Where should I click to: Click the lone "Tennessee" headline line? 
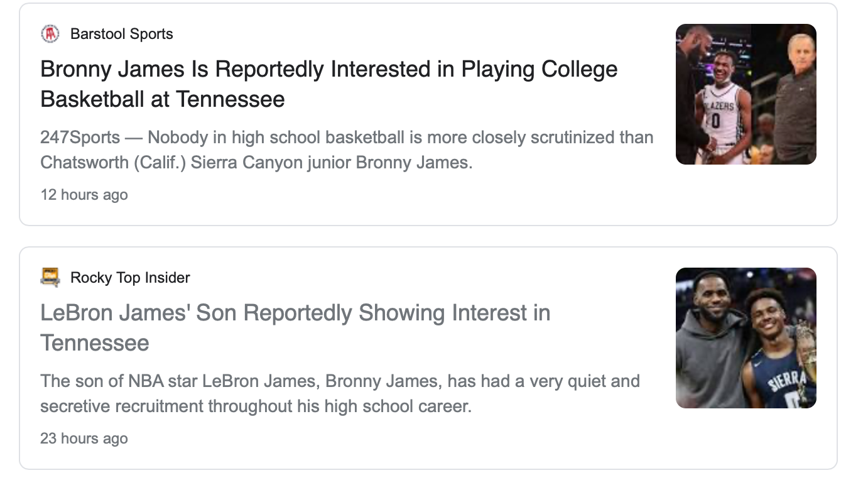coord(95,343)
